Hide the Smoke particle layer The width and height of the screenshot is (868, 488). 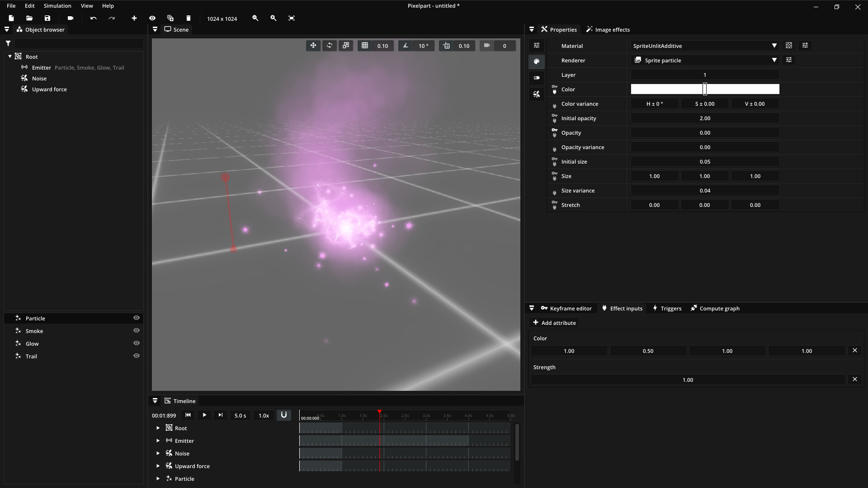[x=136, y=330]
